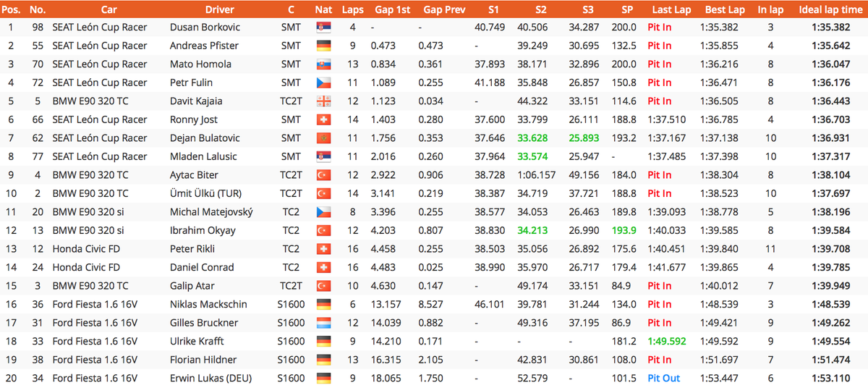Click Swiss flag in Ronny Jost row
The height and width of the screenshot is (388, 868).
(x=323, y=119)
